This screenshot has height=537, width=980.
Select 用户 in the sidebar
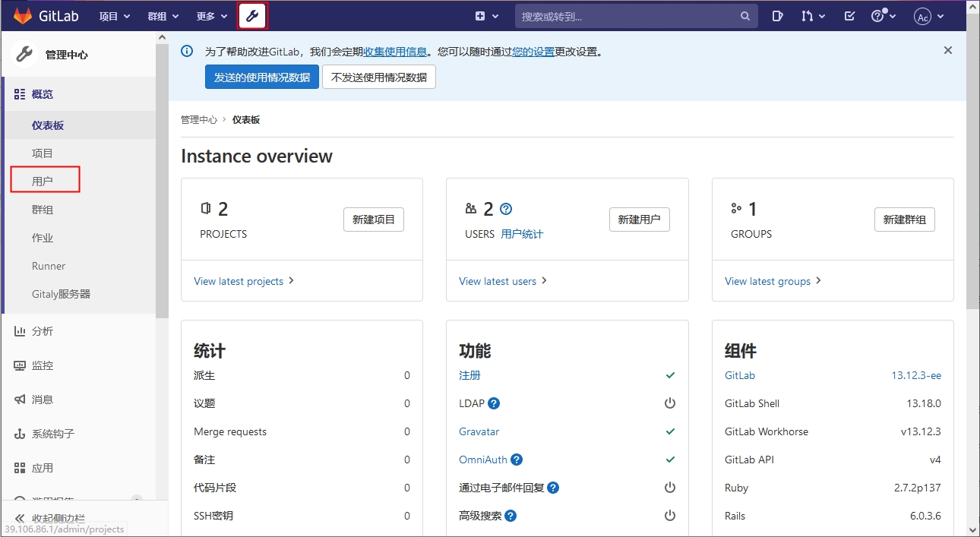point(43,182)
